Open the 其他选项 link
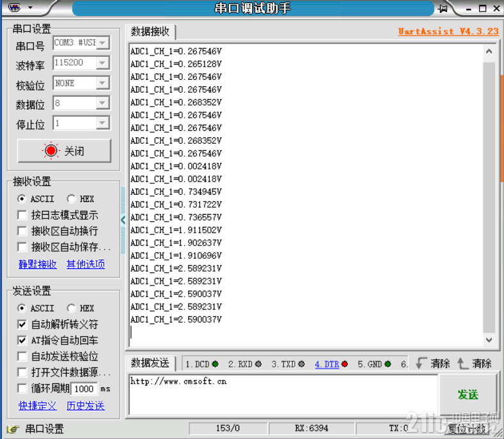 pos(86,265)
